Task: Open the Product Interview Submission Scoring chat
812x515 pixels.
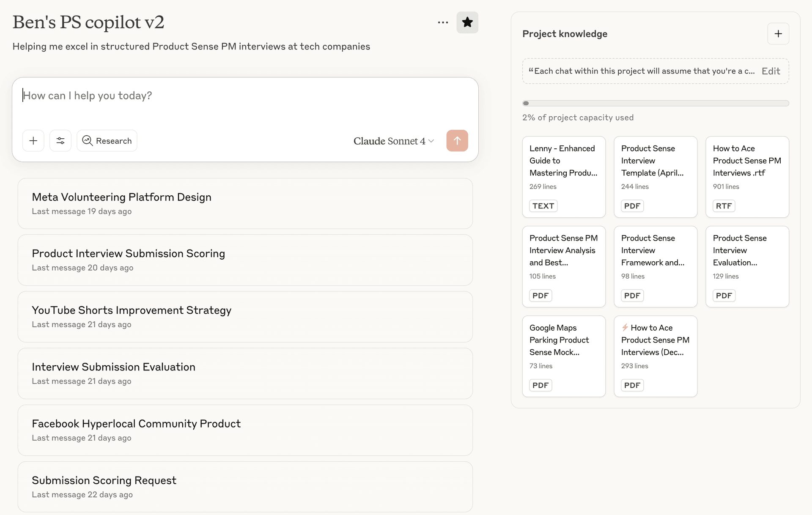Action: coord(245,260)
